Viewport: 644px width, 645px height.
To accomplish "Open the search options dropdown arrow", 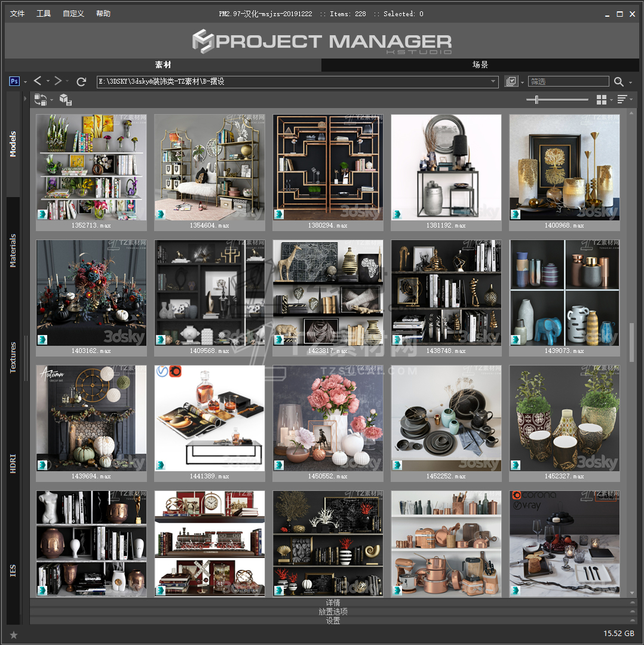I will pos(631,82).
